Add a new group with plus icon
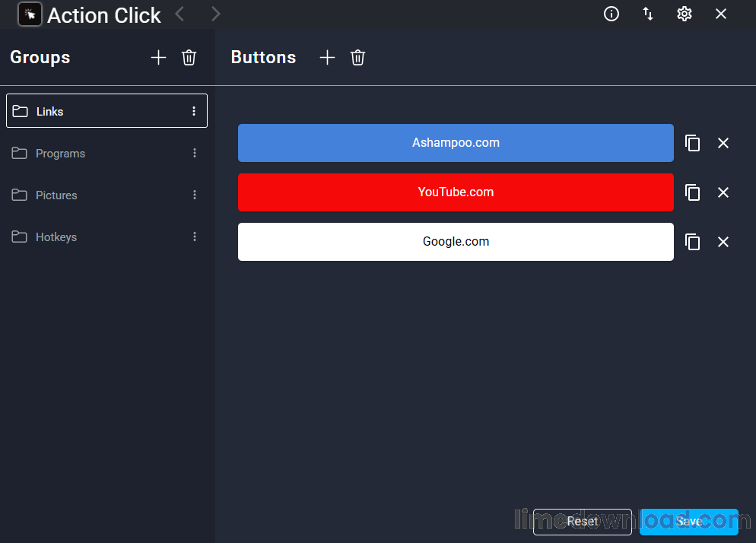 coord(158,57)
